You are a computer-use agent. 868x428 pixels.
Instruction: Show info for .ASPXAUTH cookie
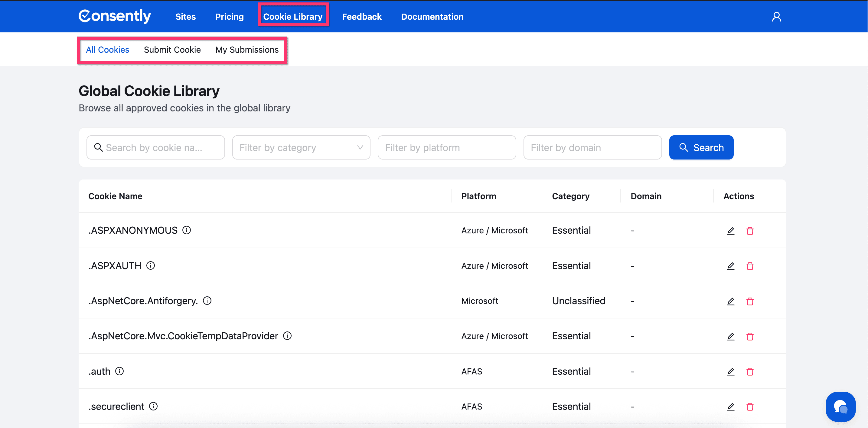pos(151,266)
